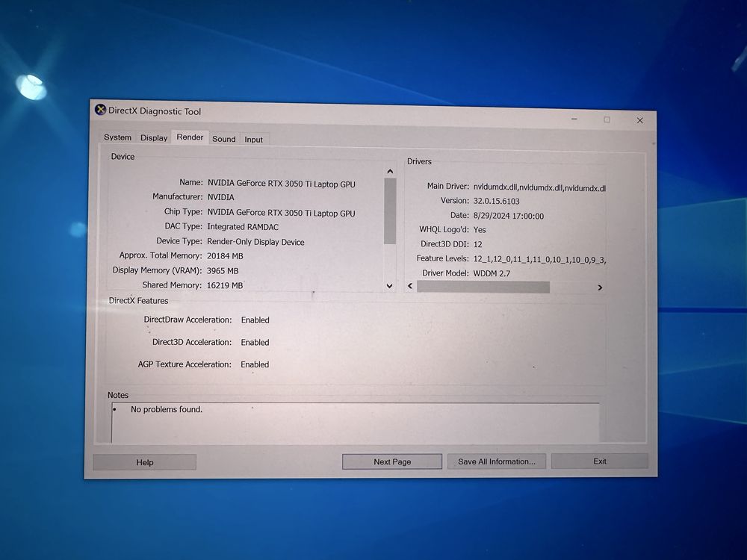Click the No problems found note
Image resolution: width=747 pixels, height=560 pixels.
point(167,409)
